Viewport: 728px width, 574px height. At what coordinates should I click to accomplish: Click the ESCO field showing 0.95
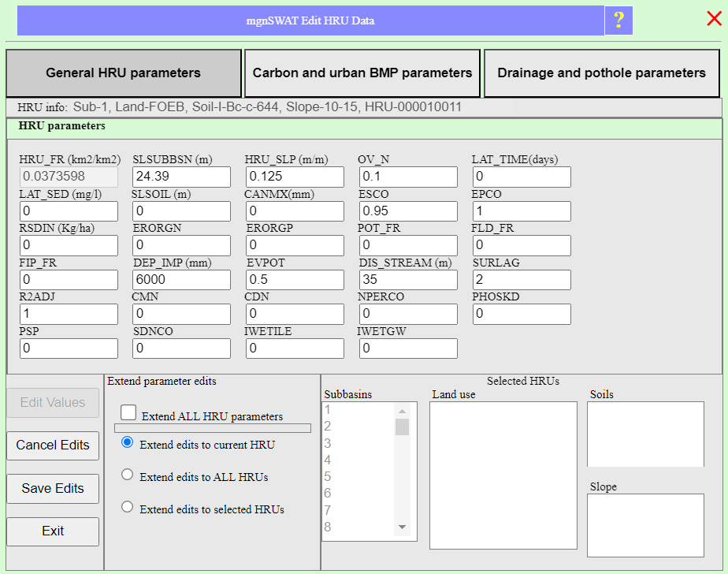(408, 211)
